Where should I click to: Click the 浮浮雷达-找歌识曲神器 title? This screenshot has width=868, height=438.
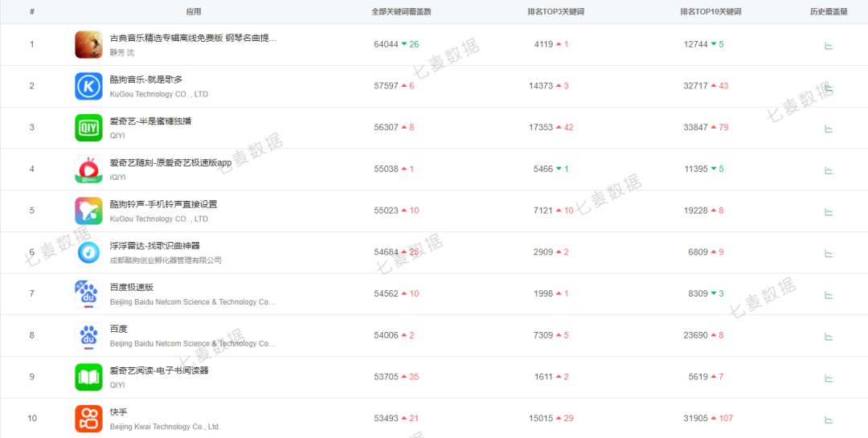pyautogui.click(x=154, y=246)
